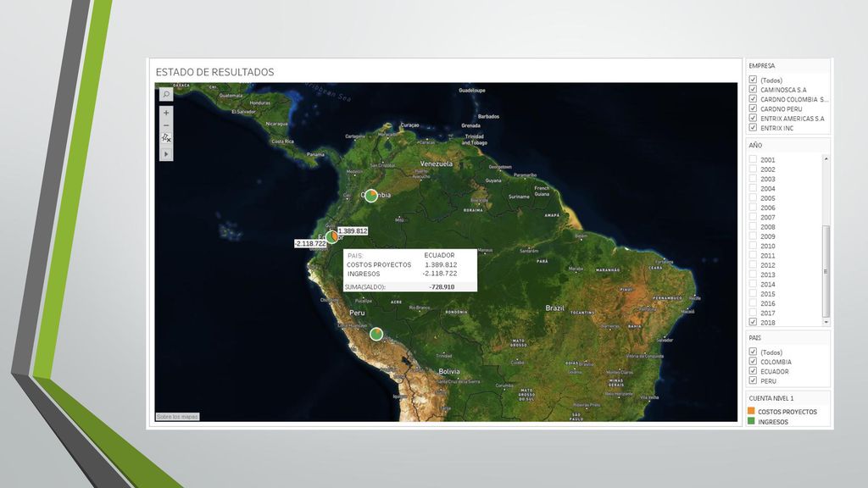Open the map search magnifier tool

pos(166,95)
